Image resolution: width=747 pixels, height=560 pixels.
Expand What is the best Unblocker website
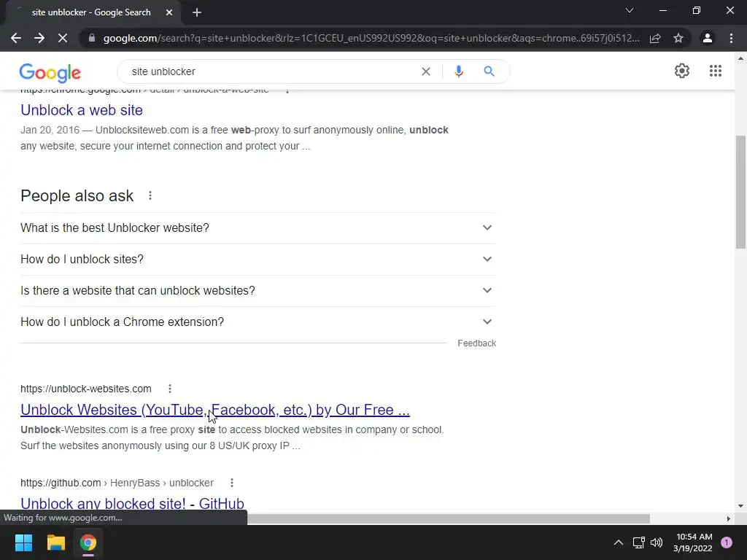click(x=258, y=228)
